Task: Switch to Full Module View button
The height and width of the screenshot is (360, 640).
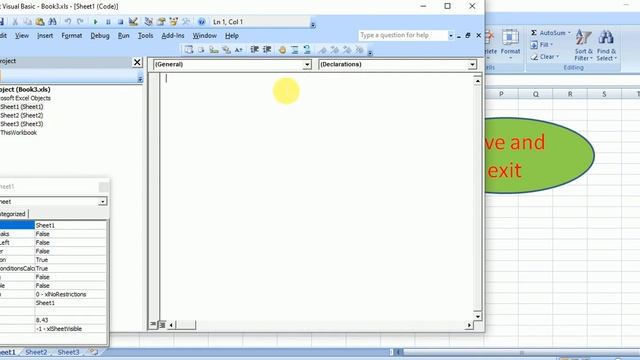Action: click(x=162, y=324)
